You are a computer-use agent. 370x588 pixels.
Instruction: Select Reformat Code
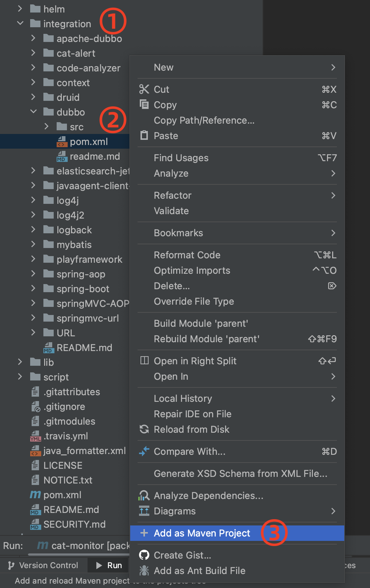click(x=237, y=255)
